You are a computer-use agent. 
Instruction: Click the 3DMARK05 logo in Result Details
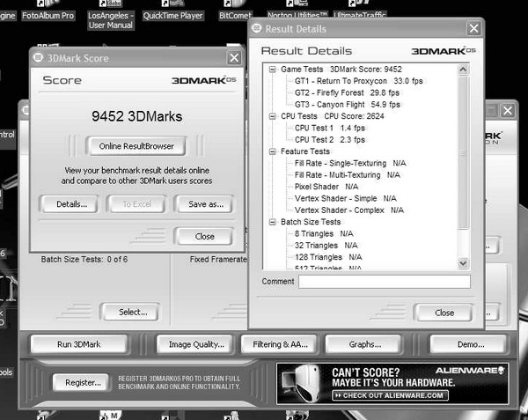444,51
